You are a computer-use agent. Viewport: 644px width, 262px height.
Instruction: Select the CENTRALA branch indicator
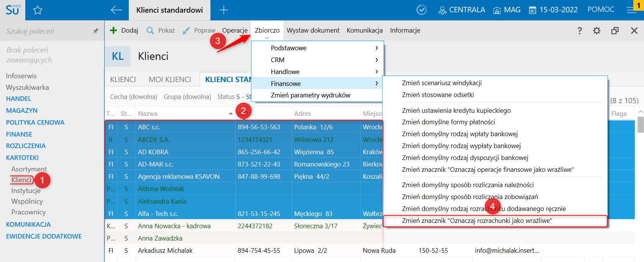pyautogui.click(x=462, y=10)
